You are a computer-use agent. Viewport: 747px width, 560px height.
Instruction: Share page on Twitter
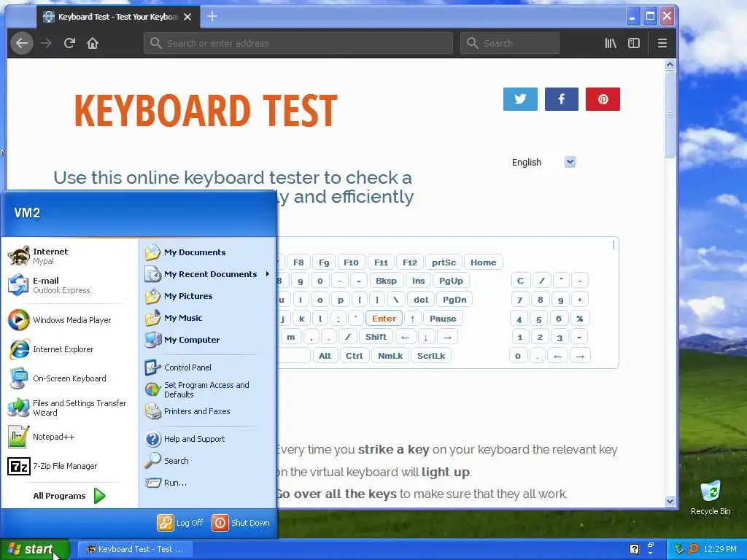click(x=520, y=99)
